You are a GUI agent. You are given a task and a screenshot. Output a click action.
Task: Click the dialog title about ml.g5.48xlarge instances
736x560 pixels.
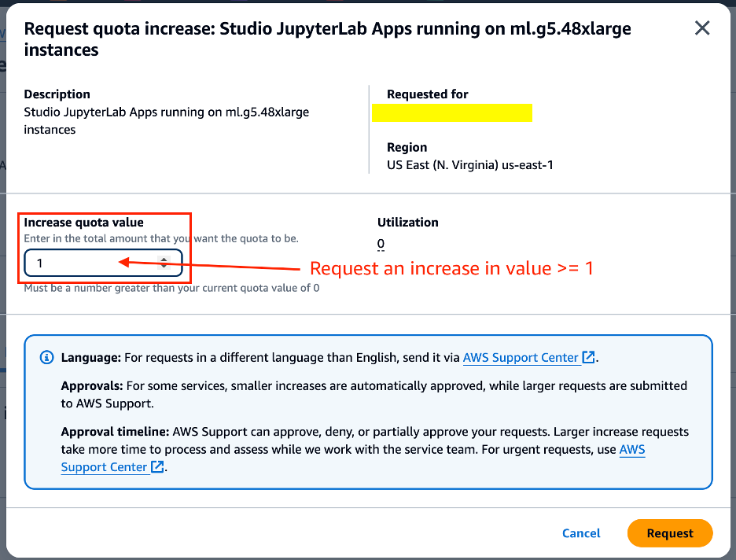tap(328, 39)
